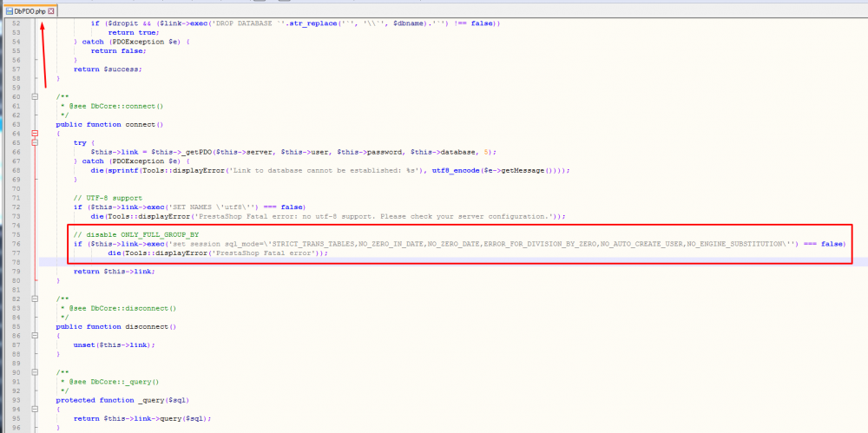
Task: Close the DbPDO.php tab with its red X
Action: [51, 11]
